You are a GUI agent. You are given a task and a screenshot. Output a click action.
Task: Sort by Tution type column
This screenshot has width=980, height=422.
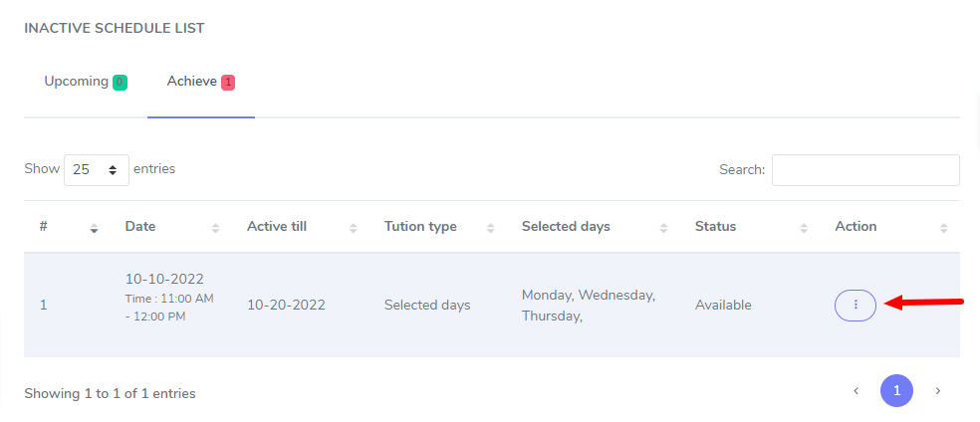click(x=491, y=228)
